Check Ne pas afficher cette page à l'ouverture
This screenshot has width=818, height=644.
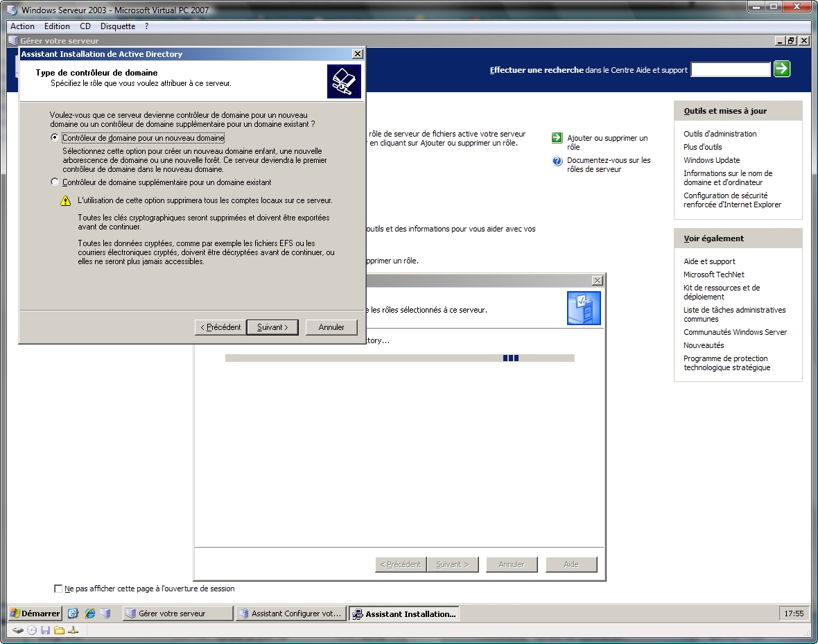pyautogui.click(x=58, y=588)
